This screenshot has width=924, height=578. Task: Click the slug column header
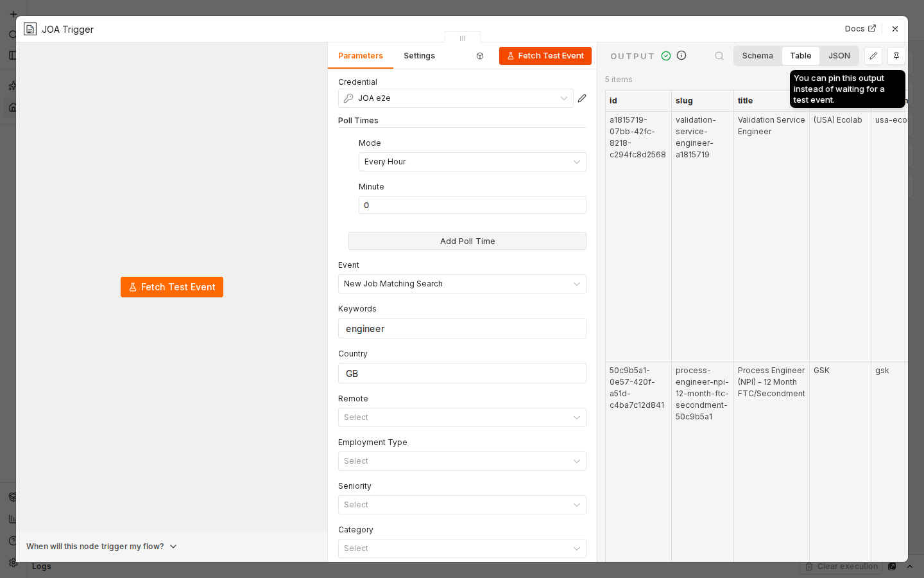[703, 101]
